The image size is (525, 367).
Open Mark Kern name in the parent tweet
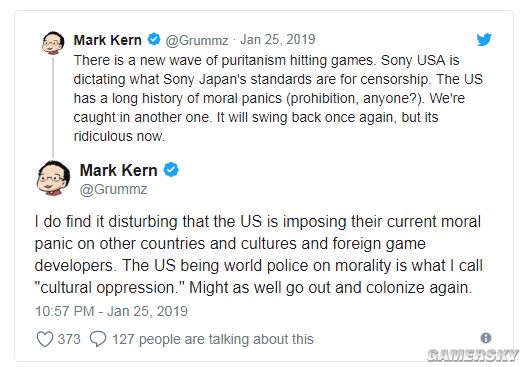pyautogui.click(x=107, y=40)
